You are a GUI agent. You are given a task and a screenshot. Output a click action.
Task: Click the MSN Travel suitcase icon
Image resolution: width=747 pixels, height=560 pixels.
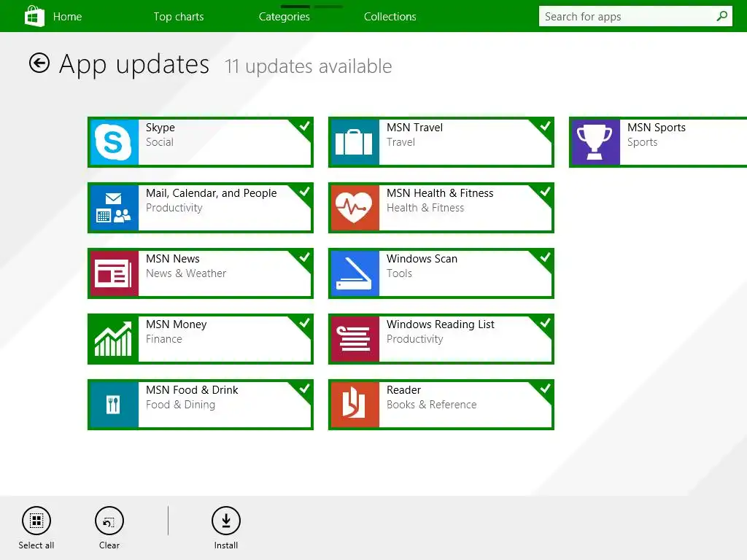355,142
